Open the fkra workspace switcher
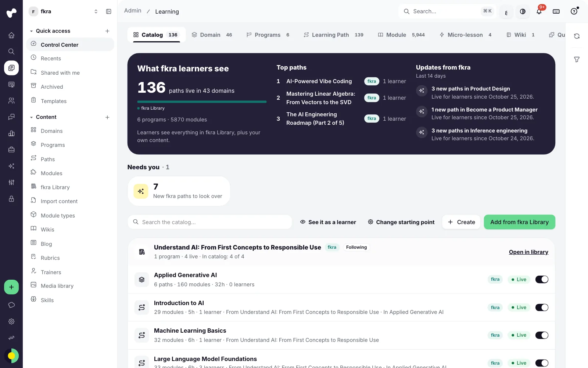 [x=64, y=11]
